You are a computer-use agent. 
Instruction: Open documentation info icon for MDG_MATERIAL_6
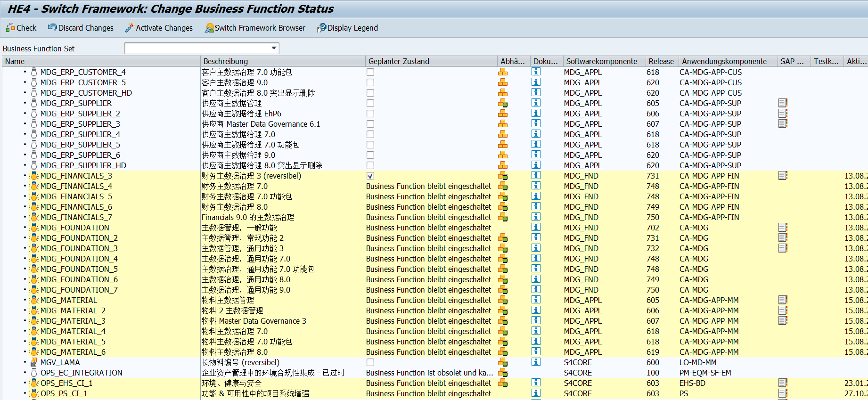coord(536,351)
